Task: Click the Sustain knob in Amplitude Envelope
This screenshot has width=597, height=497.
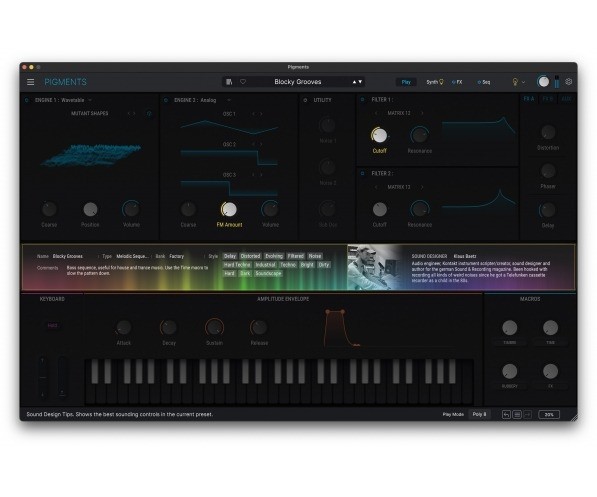Action: point(214,327)
